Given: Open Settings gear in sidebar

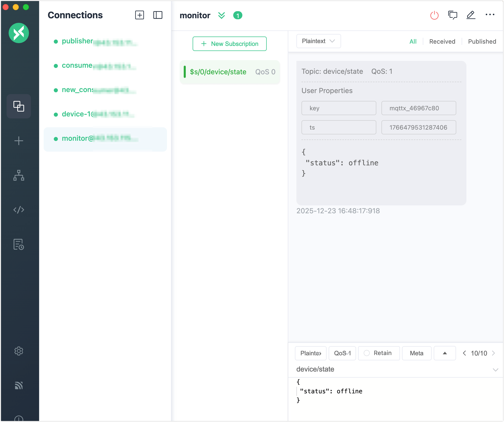Looking at the screenshot, I should (19, 351).
